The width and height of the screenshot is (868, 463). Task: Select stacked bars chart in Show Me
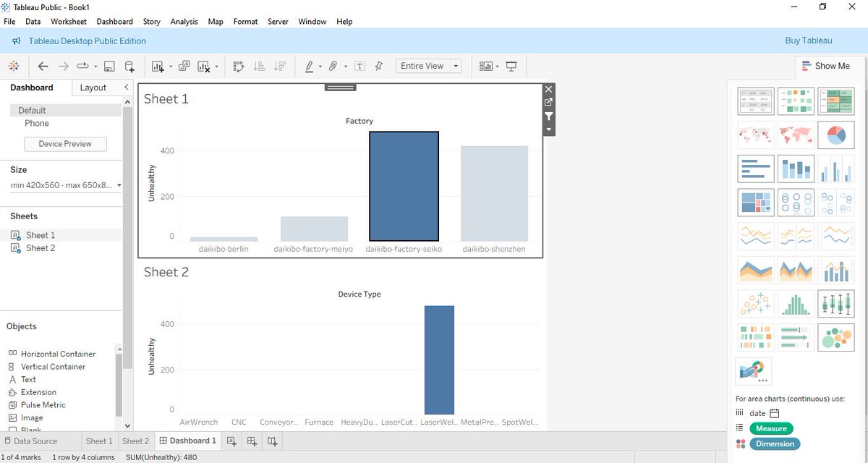pos(796,169)
